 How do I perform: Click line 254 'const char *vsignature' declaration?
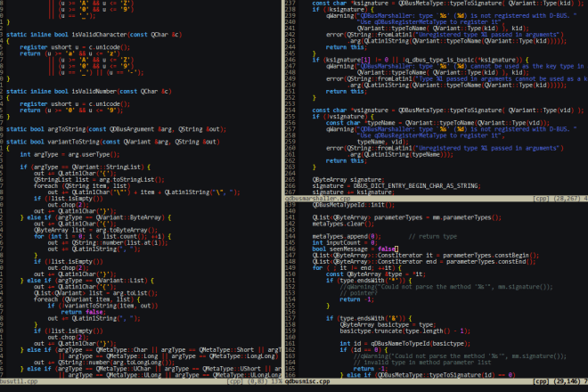[x=448, y=110]
